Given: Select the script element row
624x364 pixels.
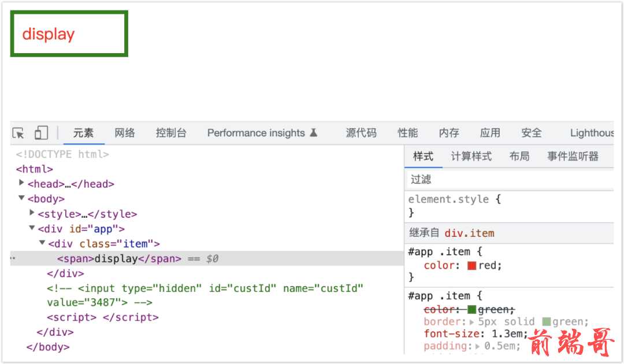Looking at the screenshot, I should coord(103,317).
